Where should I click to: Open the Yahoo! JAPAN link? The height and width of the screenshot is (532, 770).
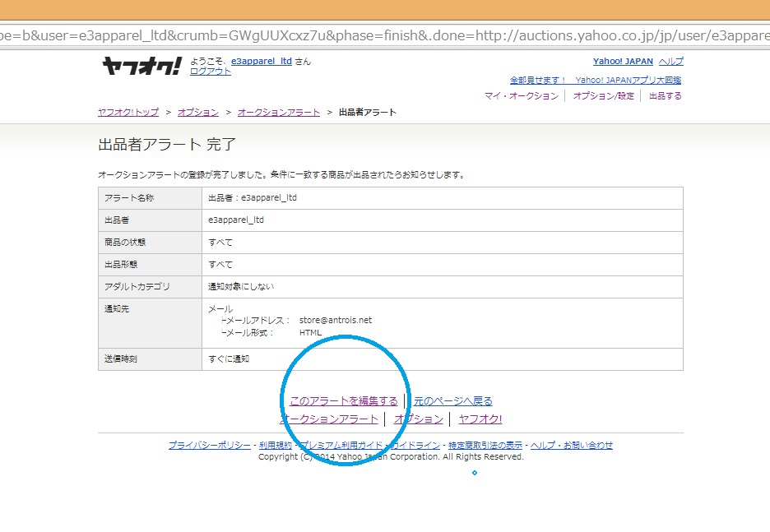pyautogui.click(x=623, y=62)
